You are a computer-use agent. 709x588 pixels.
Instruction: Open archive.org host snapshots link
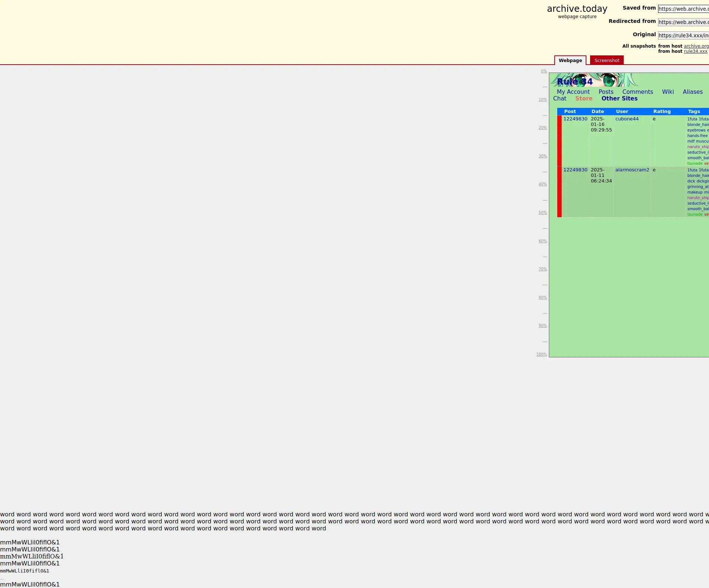click(x=696, y=46)
